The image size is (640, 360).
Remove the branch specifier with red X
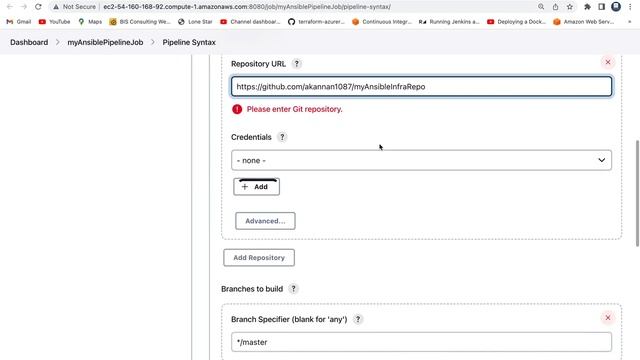[608, 318]
